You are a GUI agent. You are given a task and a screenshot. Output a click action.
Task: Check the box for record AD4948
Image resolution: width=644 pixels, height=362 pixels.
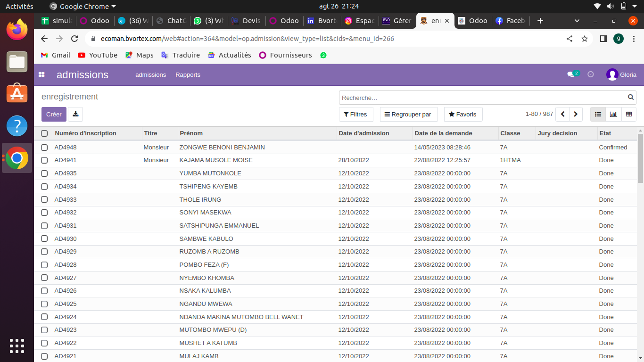click(44, 148)
